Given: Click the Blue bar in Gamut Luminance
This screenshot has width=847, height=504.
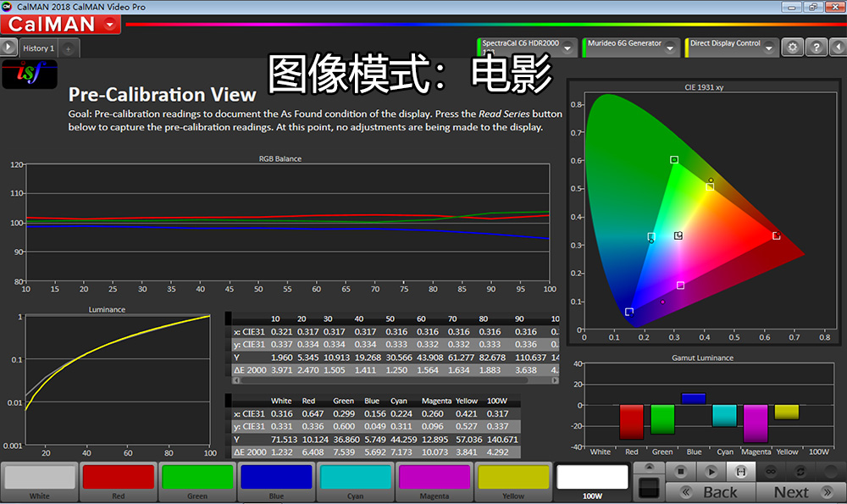Looking at the screenshot, I should tap(694, 399).
